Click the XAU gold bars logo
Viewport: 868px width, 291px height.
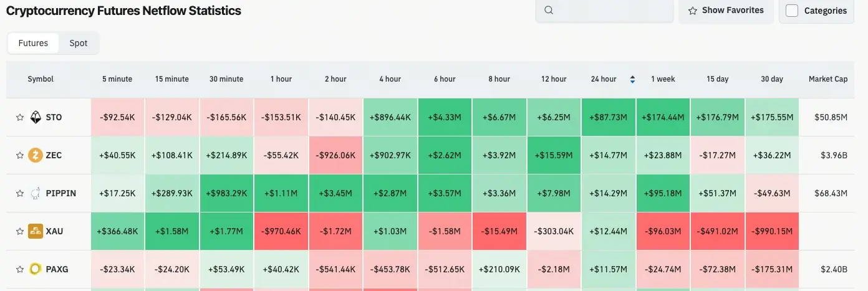[x=36, y=231]
